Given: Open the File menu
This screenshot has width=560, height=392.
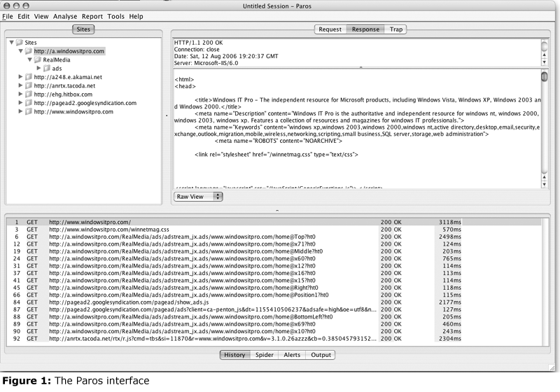Looking at the screenshot, I should click(8, 16).
